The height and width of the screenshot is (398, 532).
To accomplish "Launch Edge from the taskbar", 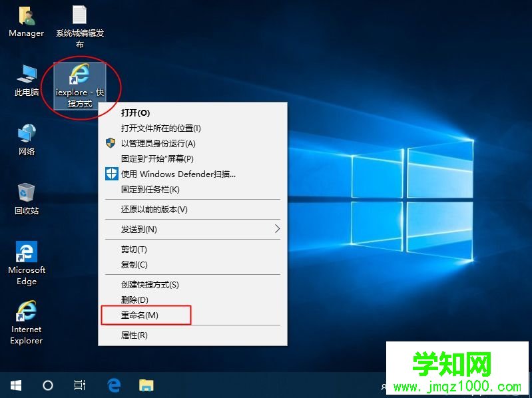I will pos(114,385).
